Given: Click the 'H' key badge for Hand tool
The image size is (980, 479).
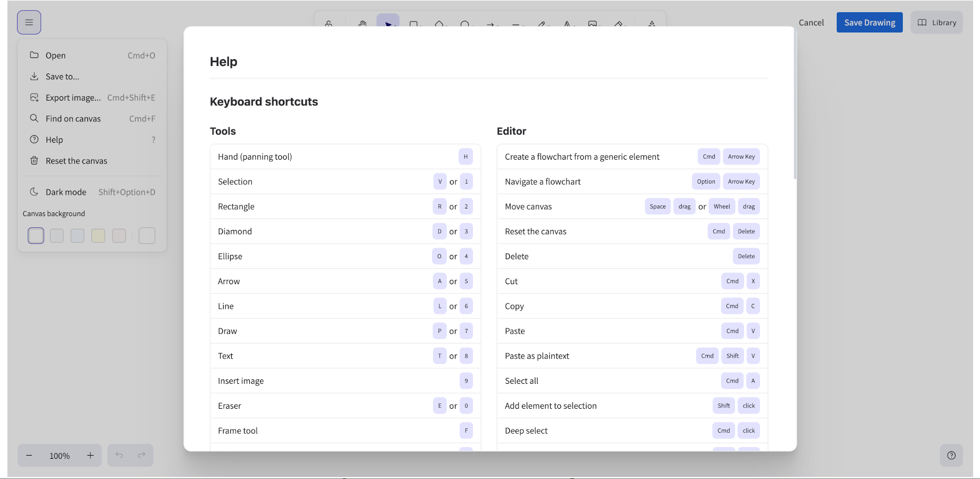Looking at the screenshot, I should [466, 156].
